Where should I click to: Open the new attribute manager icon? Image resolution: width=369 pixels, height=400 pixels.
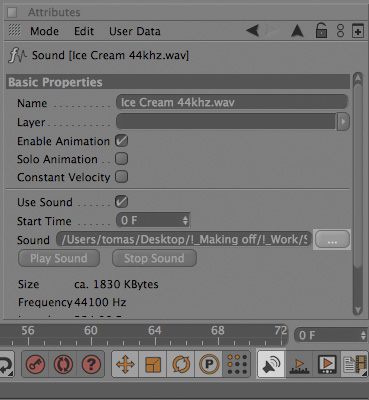pyautogui.click(x=358, y=31)
